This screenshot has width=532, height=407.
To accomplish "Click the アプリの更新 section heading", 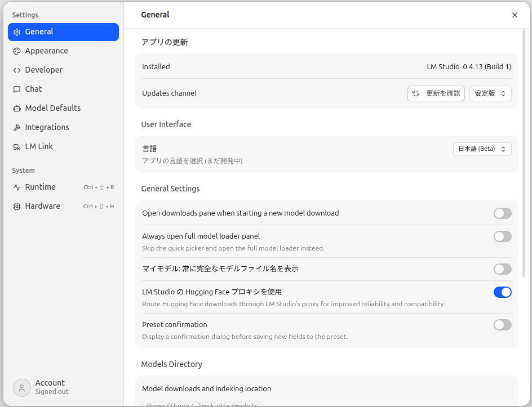I will (165, 42).
